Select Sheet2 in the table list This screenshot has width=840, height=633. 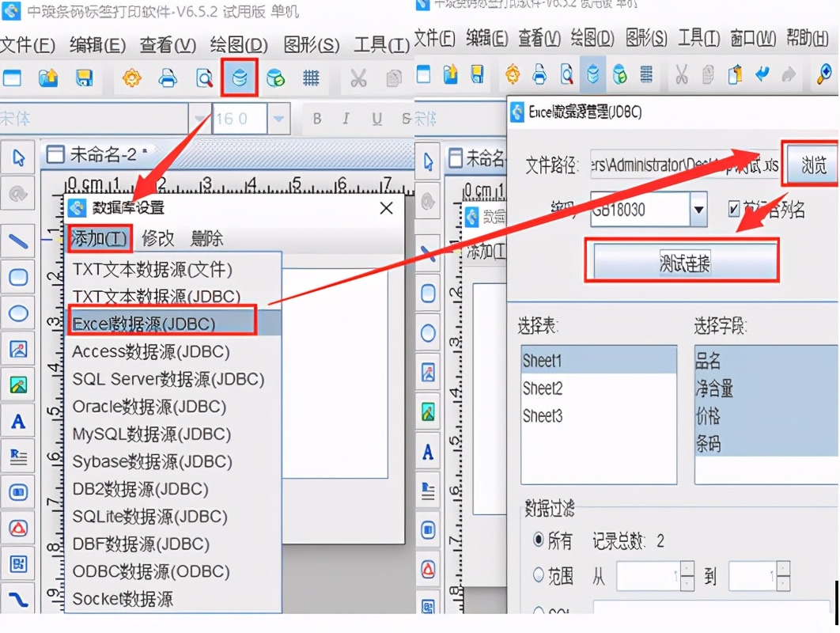point(599,388)
